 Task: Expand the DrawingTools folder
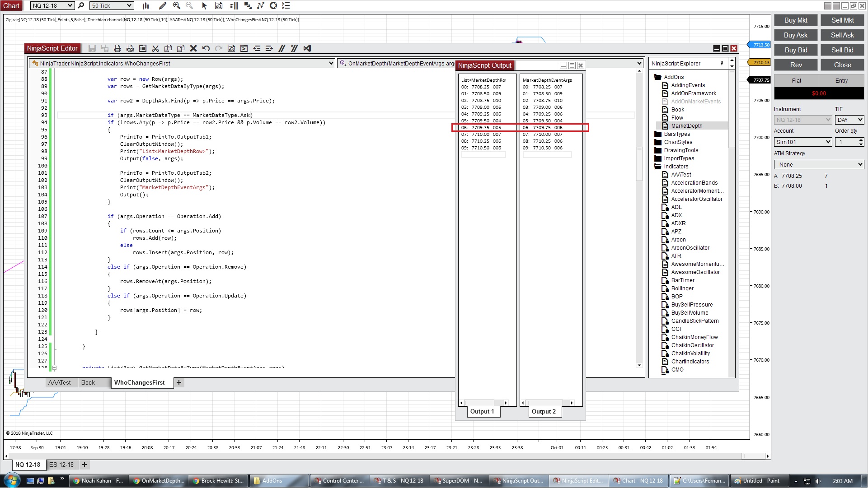click(657, 150)
